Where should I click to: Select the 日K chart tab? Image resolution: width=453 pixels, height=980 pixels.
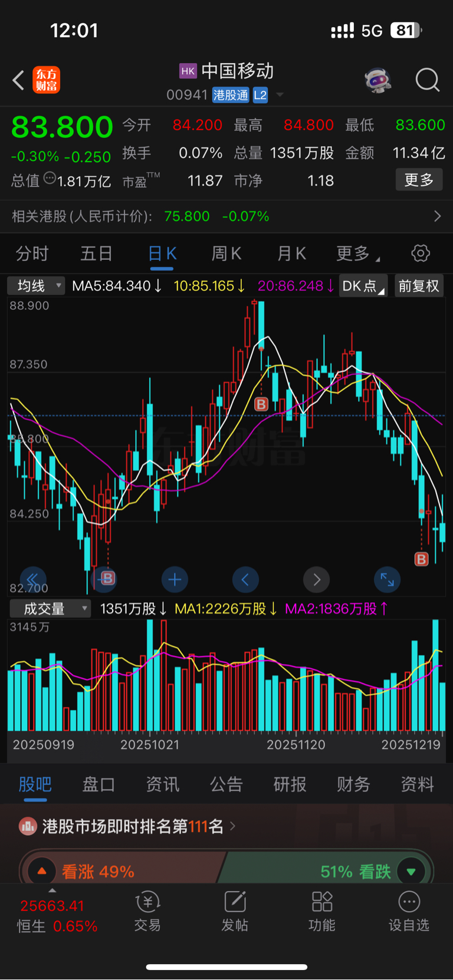click(162, 253)
